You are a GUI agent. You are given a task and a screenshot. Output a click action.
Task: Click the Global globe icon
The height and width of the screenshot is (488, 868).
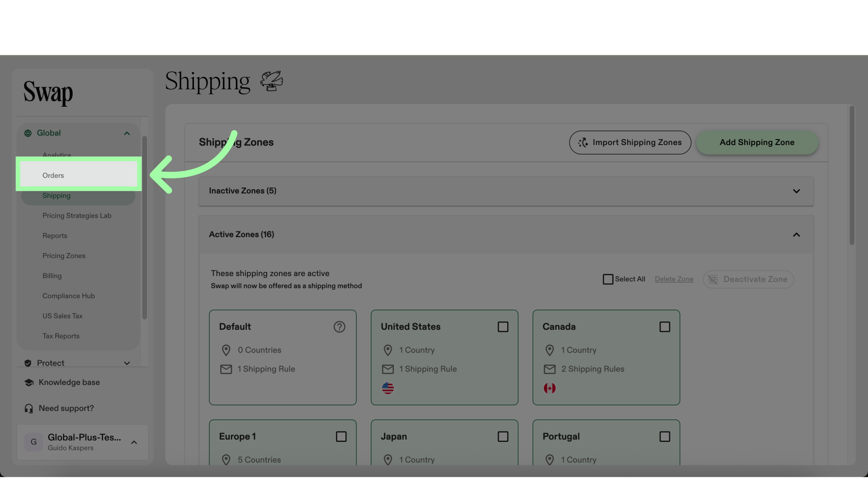28,133
